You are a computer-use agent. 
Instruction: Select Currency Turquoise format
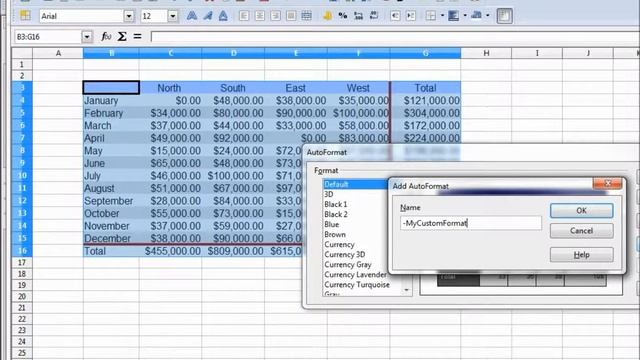point(357,284)
